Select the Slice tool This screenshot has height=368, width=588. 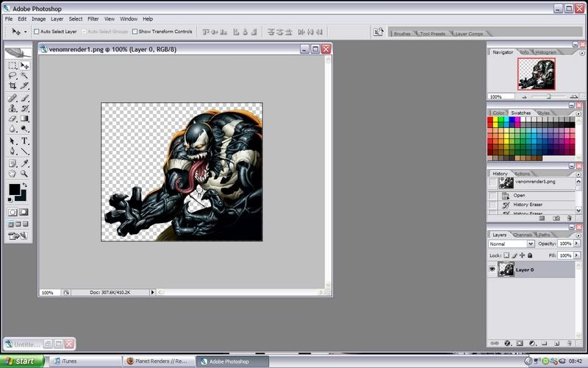[x=24, y=85]
